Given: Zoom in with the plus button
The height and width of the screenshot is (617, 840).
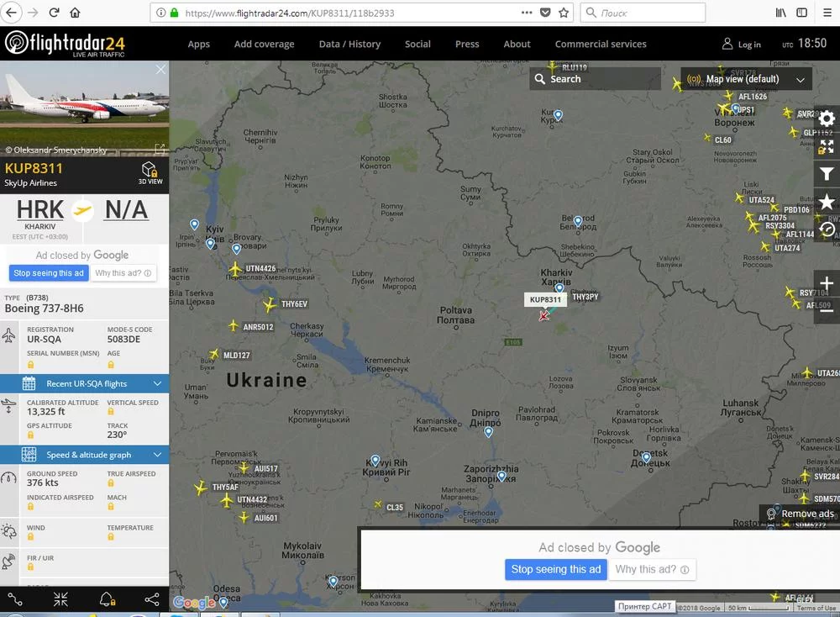Looking at the screenshot, I should (x=827, y=283).
